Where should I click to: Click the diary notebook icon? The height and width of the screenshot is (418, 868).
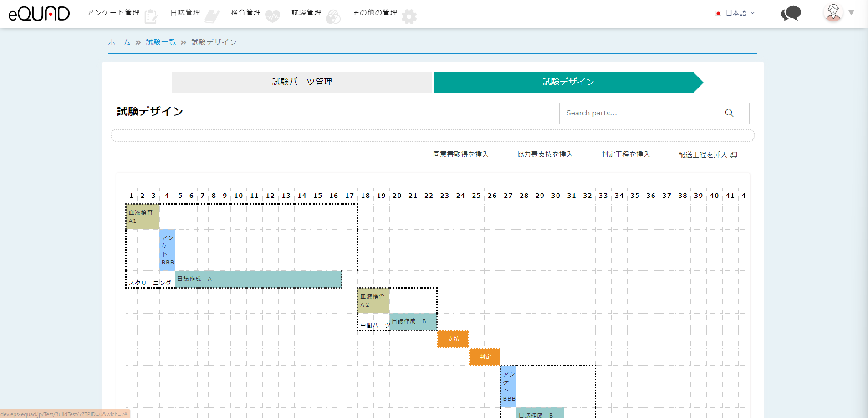pyautogui.click(x=212, y=17)
